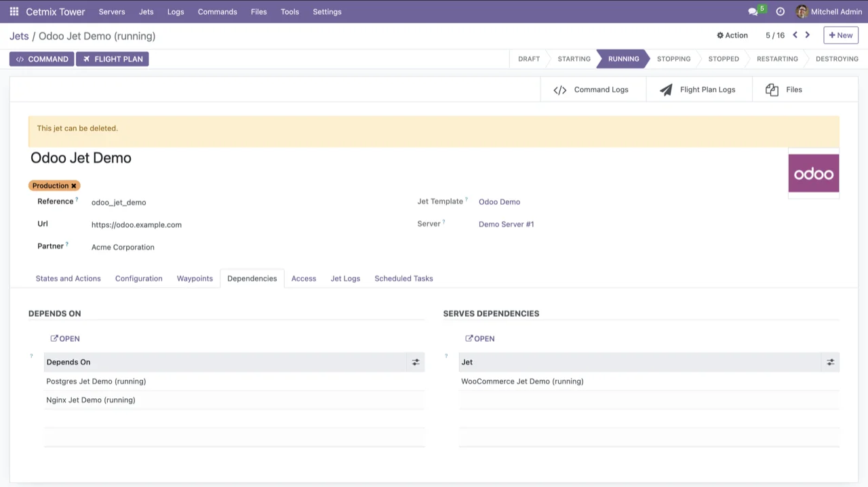868x487 pixels.
Task: Open Flight Plan Logs paper plane button
Action: point(698,90)
